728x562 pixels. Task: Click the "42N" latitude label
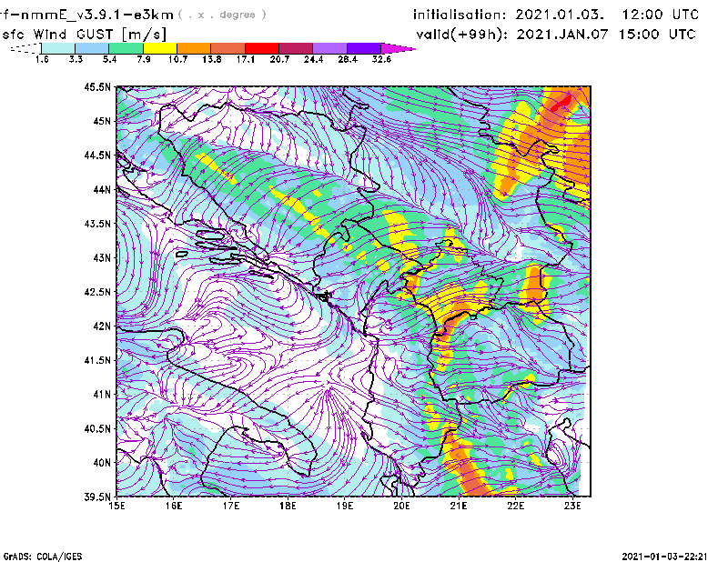[102, 326]
